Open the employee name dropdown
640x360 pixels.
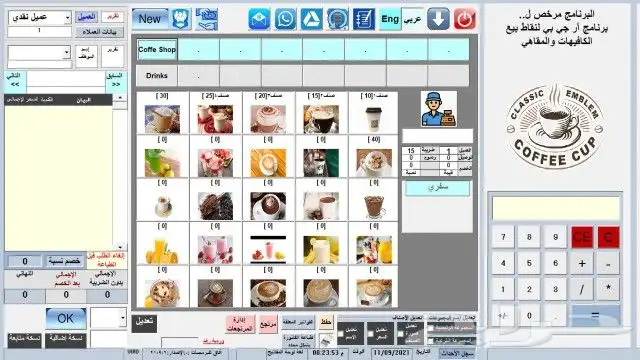click(x=67, y=52)
